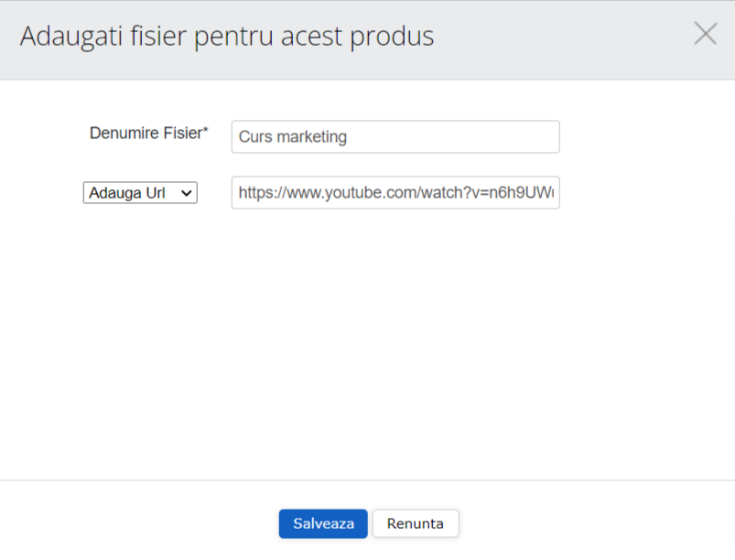This screenshot has height=560, width=735.
Task: Click the empty white dialog body area
Action: point(366,348)
